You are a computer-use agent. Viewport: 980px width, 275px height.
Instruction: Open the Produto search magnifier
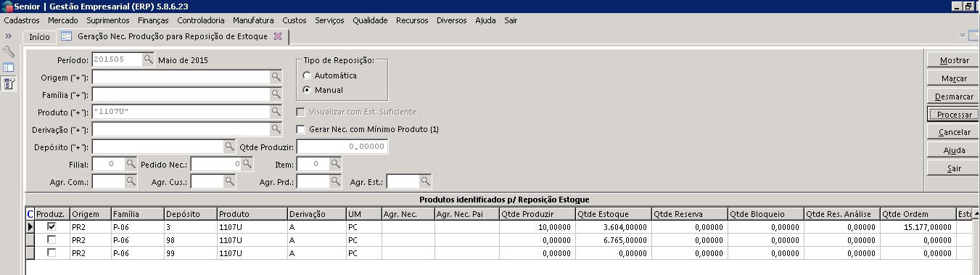276,112
